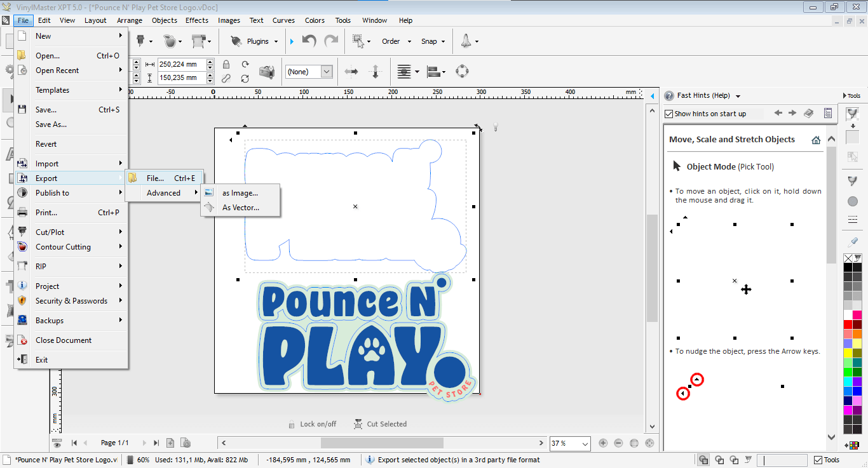Choose Print... from File menu
The height and width of the screenshot is (468, 868).
click(71, 213)
